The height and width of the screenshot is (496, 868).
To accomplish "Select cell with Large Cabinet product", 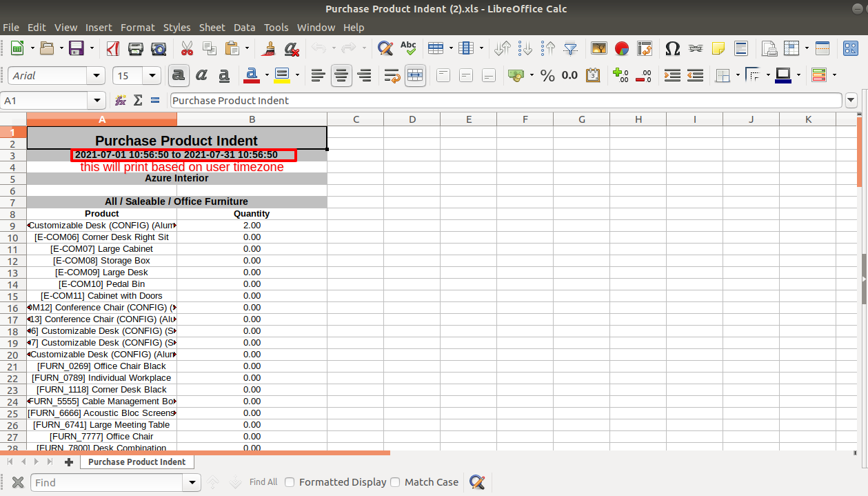I will click(x=101, y=248).
